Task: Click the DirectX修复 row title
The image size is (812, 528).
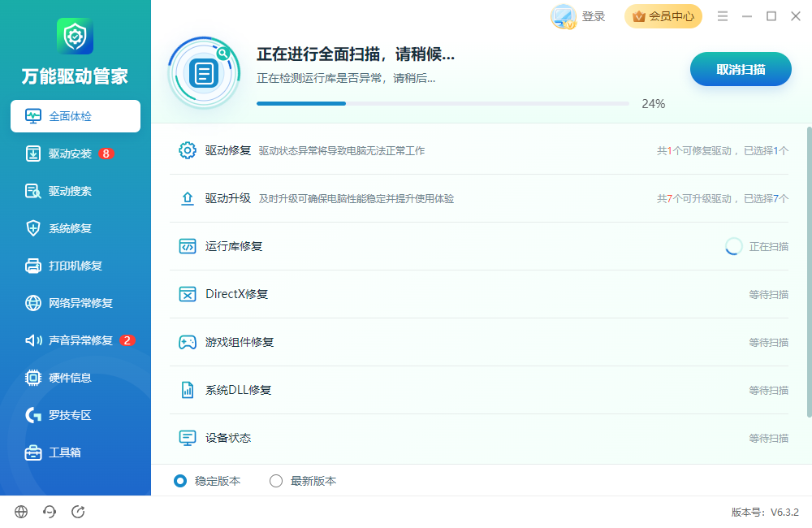Action: tap(236, 294)
